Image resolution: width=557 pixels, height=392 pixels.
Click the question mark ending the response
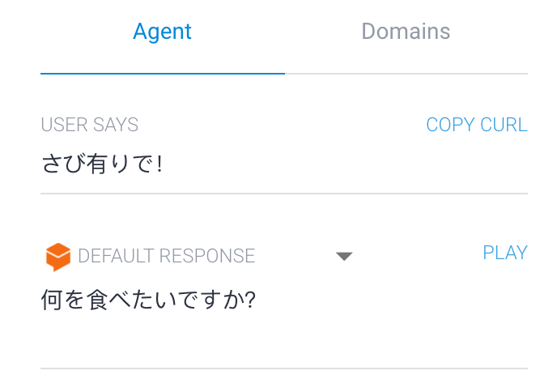(250, 300)
